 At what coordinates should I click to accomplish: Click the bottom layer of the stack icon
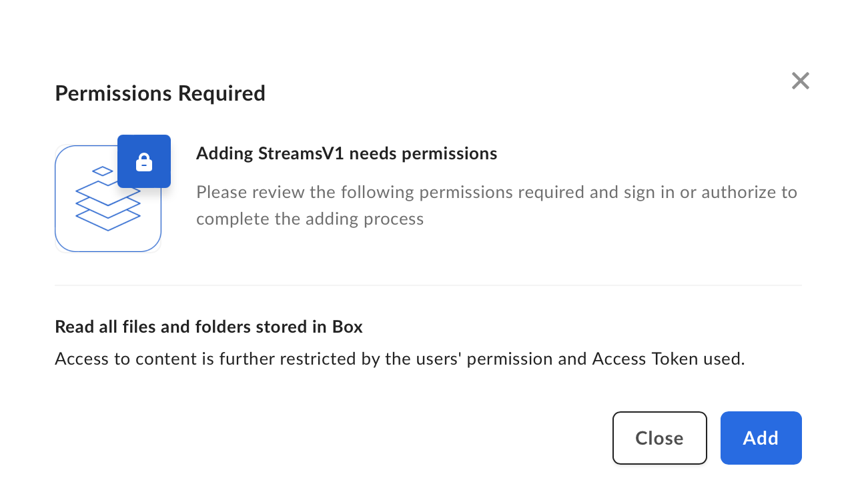[x=108, y=218]
